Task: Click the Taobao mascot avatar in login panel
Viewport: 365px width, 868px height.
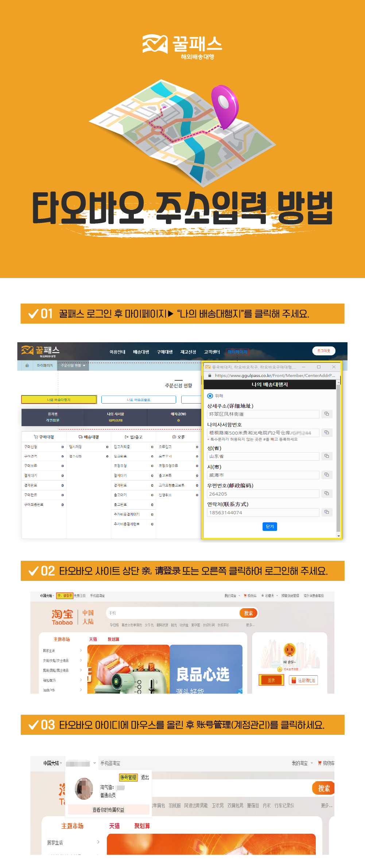Action: point(290,650)
